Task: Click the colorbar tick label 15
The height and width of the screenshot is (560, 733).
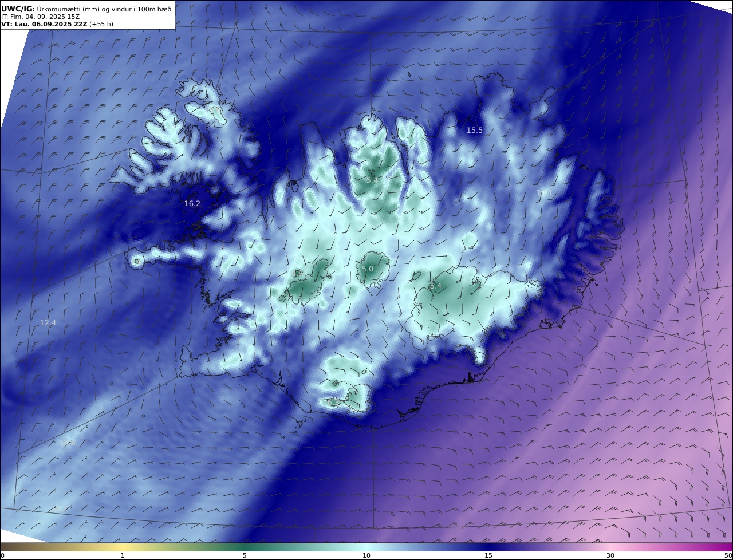Action: [488, 555]
